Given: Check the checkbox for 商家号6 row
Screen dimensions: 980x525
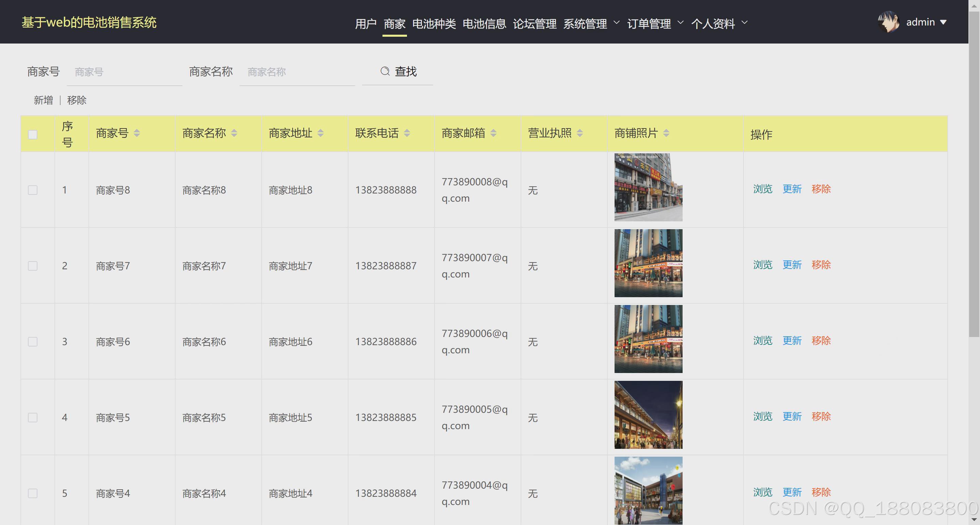Looking at the screenshot, I should pyautogui.click(x=33, y=342).
